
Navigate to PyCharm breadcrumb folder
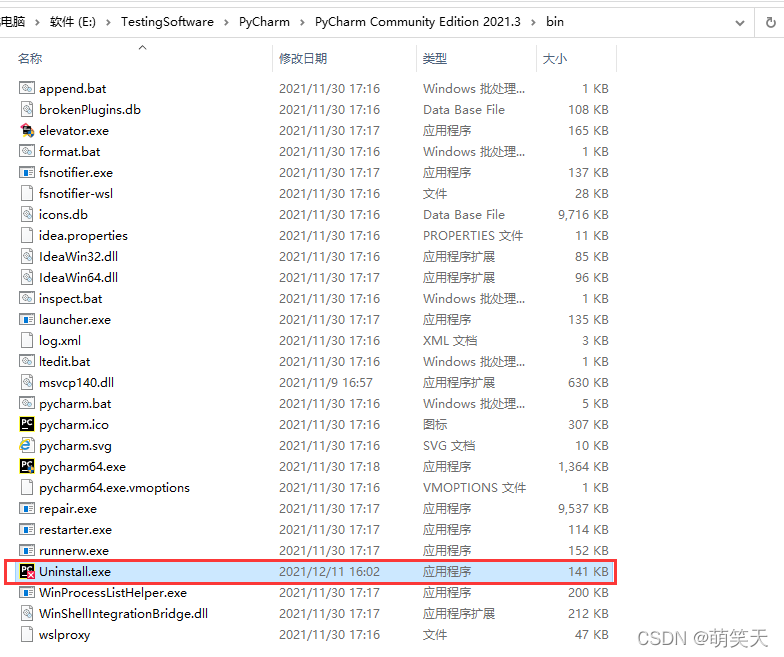click(264, 22)
